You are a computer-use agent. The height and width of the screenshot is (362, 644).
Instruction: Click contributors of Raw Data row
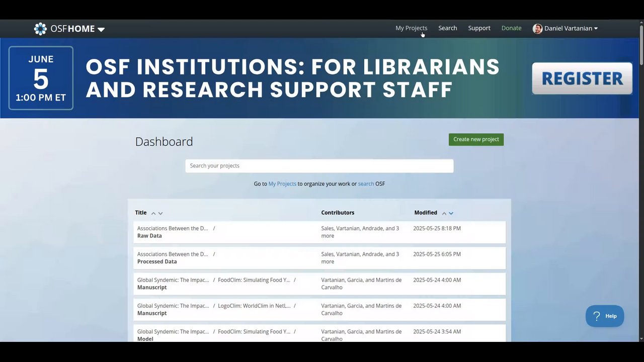click(x=360, y=232)
